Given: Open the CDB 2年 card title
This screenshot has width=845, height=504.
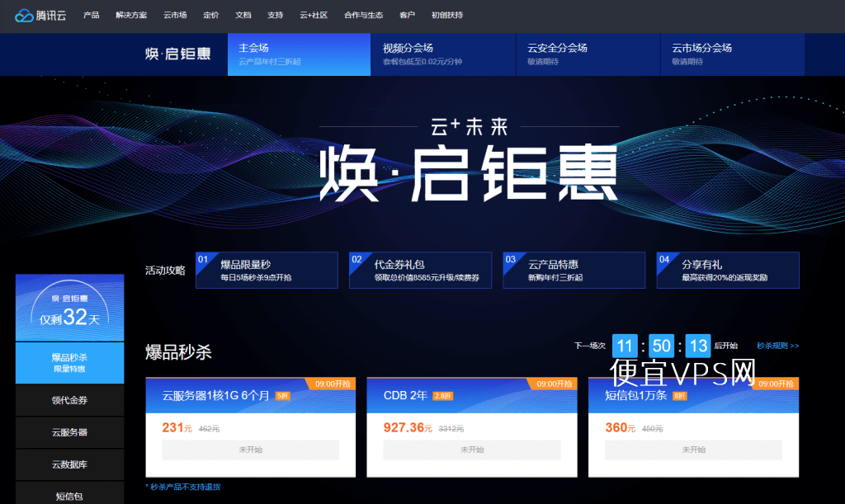Looking at the screenshot, I should (x=405, y=396).
